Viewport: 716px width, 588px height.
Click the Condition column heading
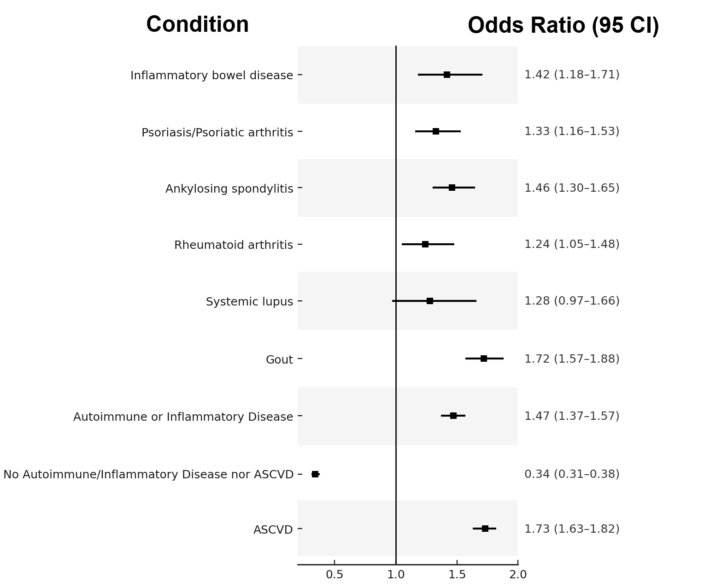coord(197,24)
